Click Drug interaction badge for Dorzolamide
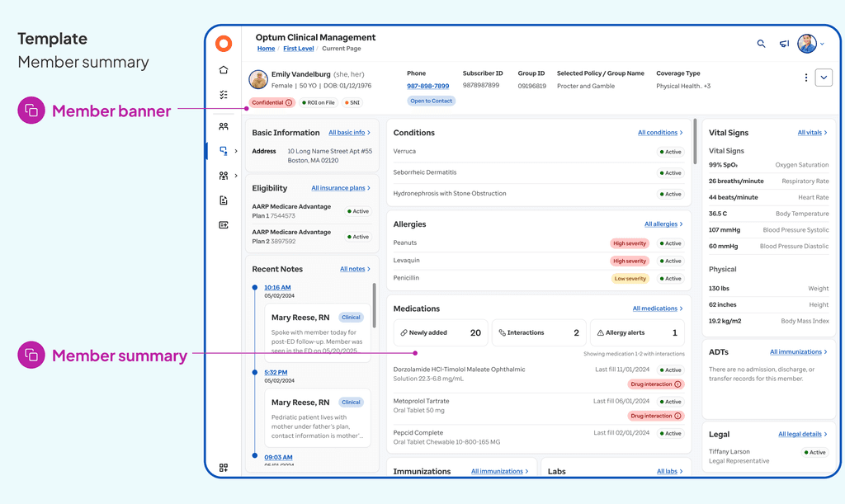This screenshot has height=504, width=845. [x=656, y=384]
